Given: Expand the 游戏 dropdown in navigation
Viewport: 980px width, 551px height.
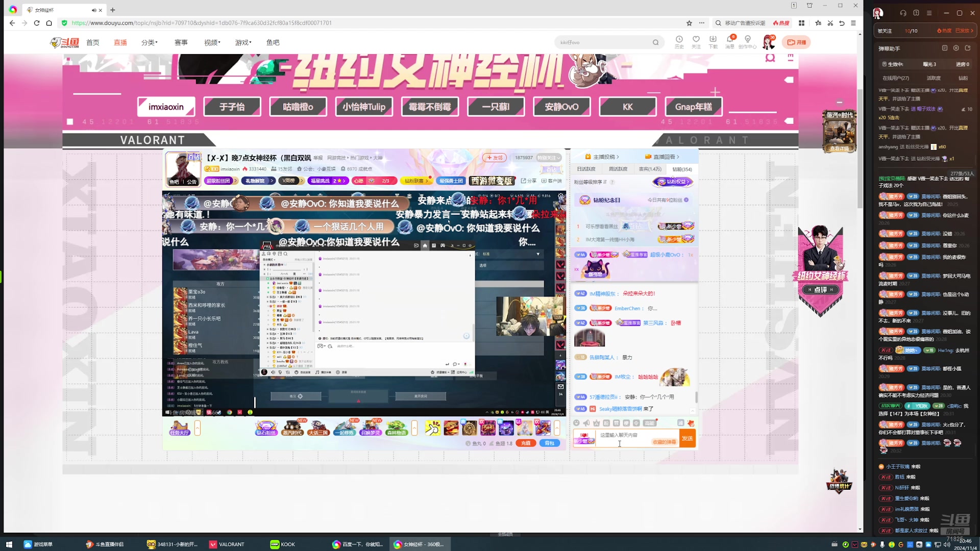Looking at the screenshot, I should pos(243,42).
